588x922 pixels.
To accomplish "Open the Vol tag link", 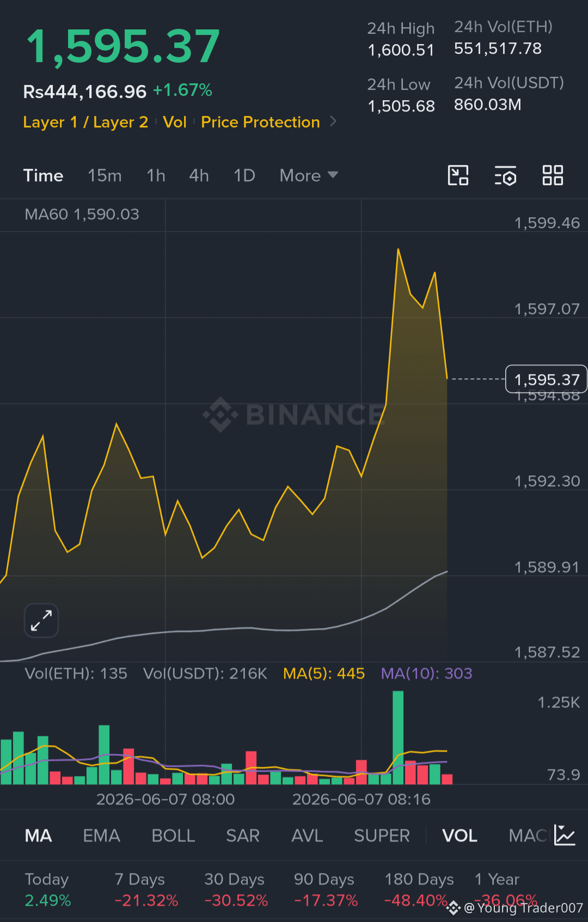I will coord(175,122).
